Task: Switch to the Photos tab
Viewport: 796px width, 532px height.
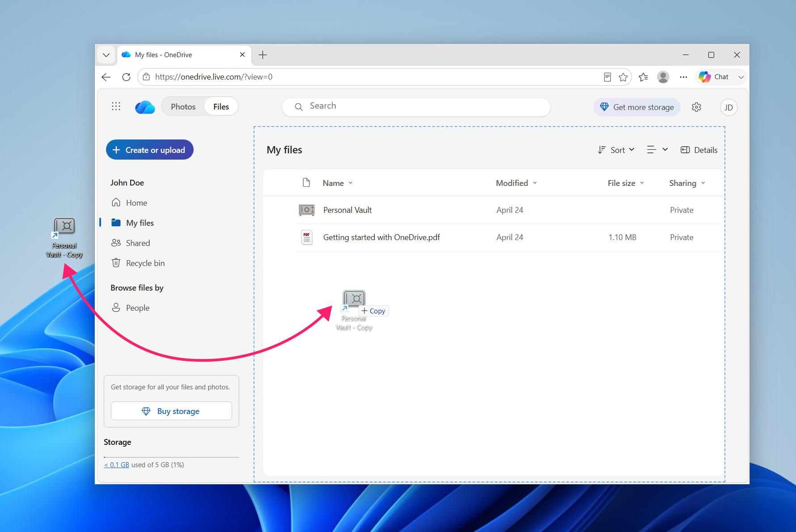Action: pyautogui.click(x=183, y=106)
